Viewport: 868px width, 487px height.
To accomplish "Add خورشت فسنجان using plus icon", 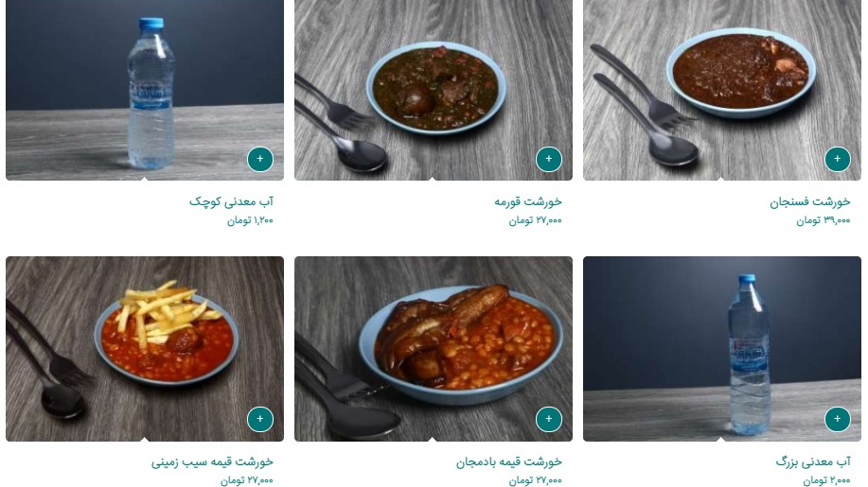I will 838,159.
